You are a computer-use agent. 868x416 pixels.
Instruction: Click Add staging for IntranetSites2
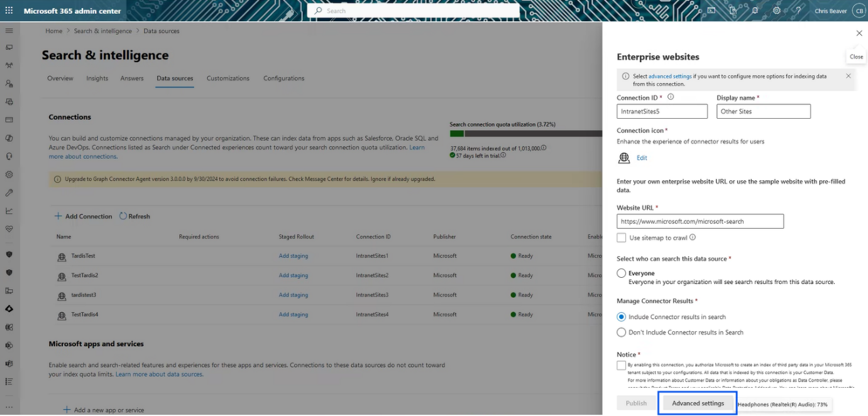(294, 276)
